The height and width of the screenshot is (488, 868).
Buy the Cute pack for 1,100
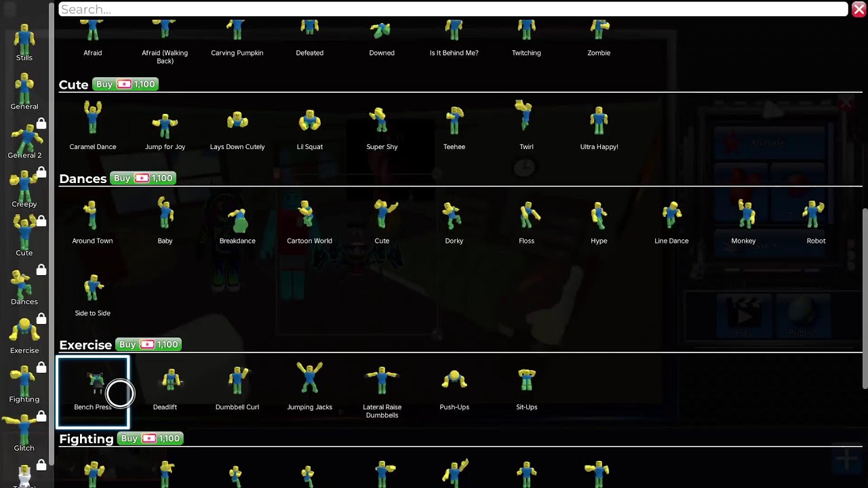[125, 84]
